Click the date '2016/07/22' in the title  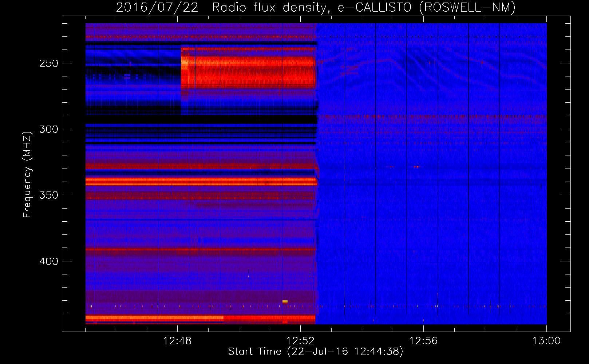pos(157,7)
